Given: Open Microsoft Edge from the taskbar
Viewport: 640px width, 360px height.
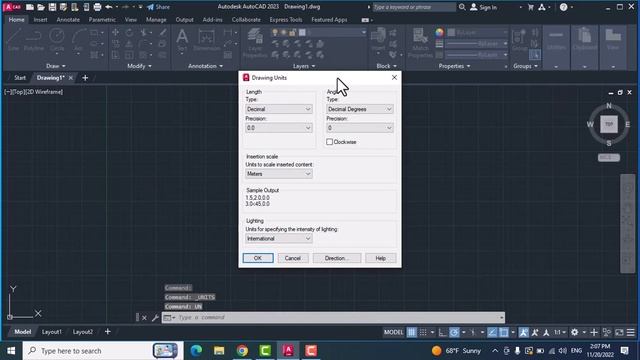Looking at the screenshot, I should [x=196, y=351].
